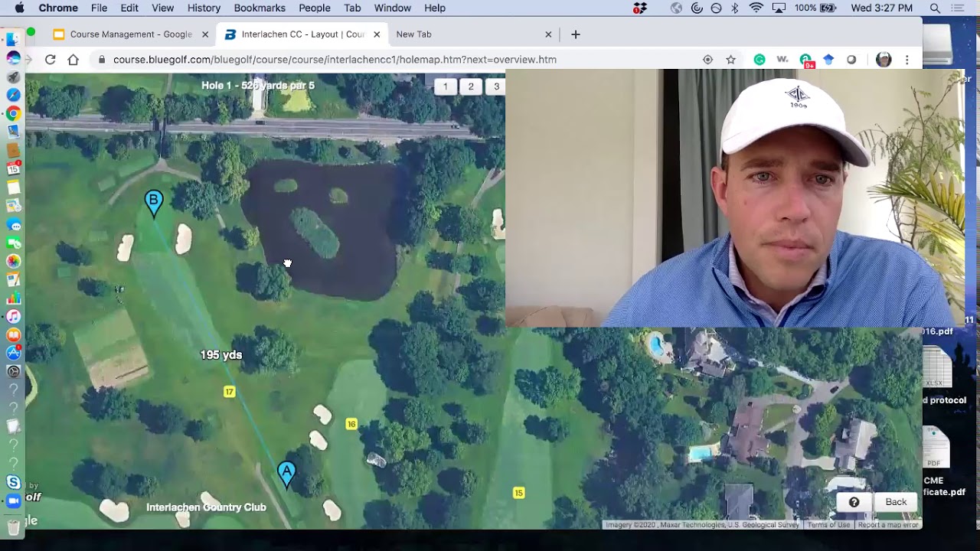Click the 195 yds distance label
This screenshot has width=980, height=551.
point(221,355)
